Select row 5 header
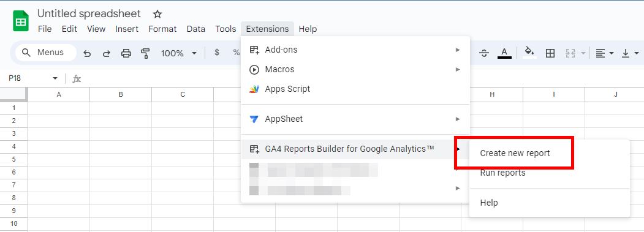Screen dimensions: 644x232 13,159
